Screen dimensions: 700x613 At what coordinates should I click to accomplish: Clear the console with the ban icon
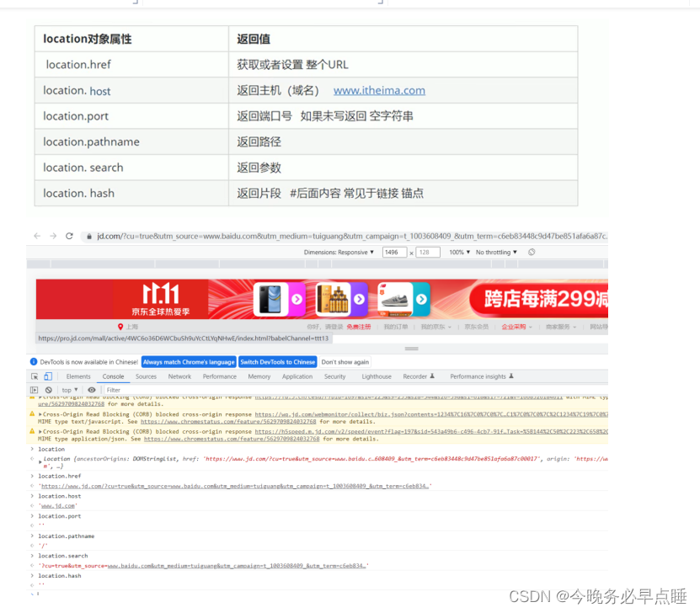pyautogui.click(x=49, y=390)
